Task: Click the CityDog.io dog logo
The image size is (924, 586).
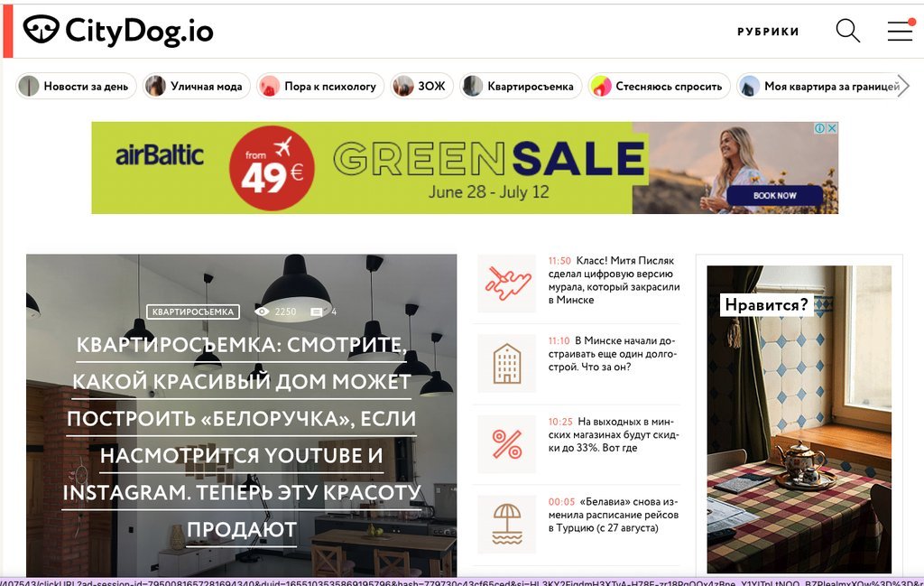Action: point(42,30)
